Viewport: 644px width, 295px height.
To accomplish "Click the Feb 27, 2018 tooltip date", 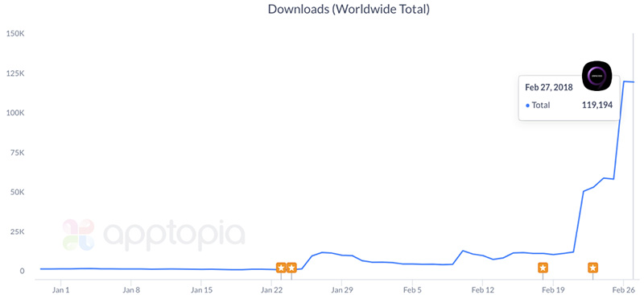I will pyautogui.click(x=549, y=87).
